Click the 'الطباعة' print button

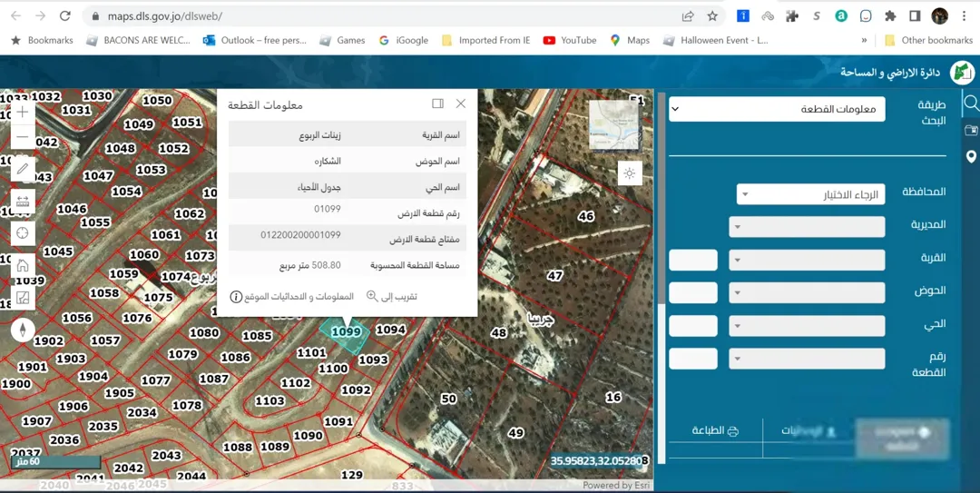click(x=716, y=430)
